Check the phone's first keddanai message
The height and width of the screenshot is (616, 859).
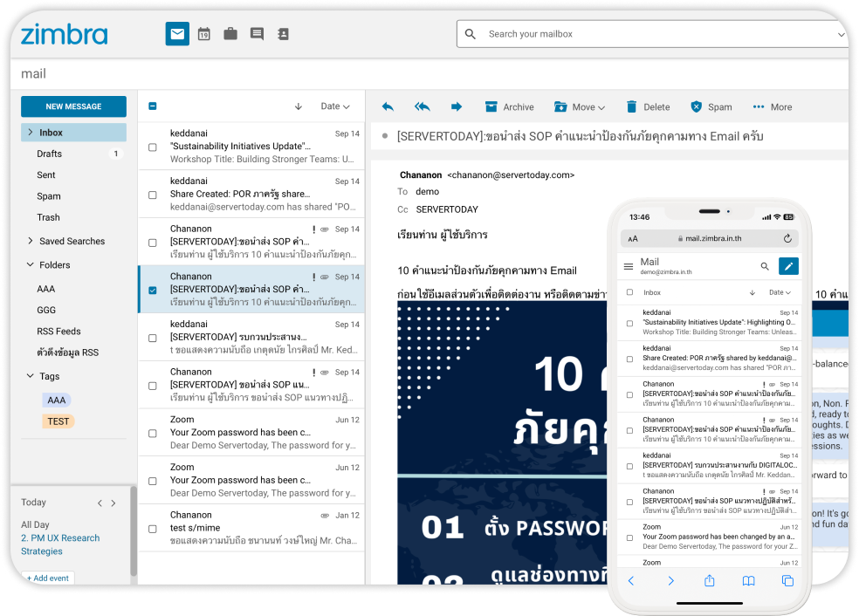[x=629, y=323]
